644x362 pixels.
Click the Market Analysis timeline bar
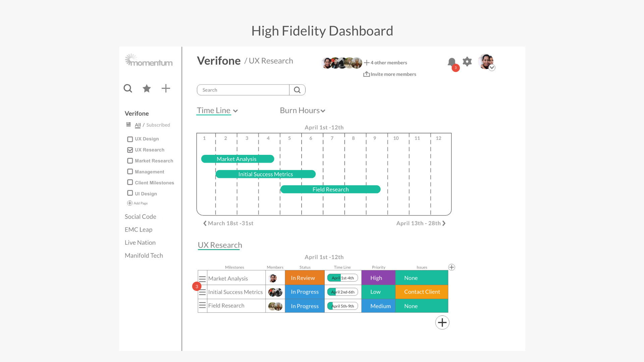tap(237, 159)
